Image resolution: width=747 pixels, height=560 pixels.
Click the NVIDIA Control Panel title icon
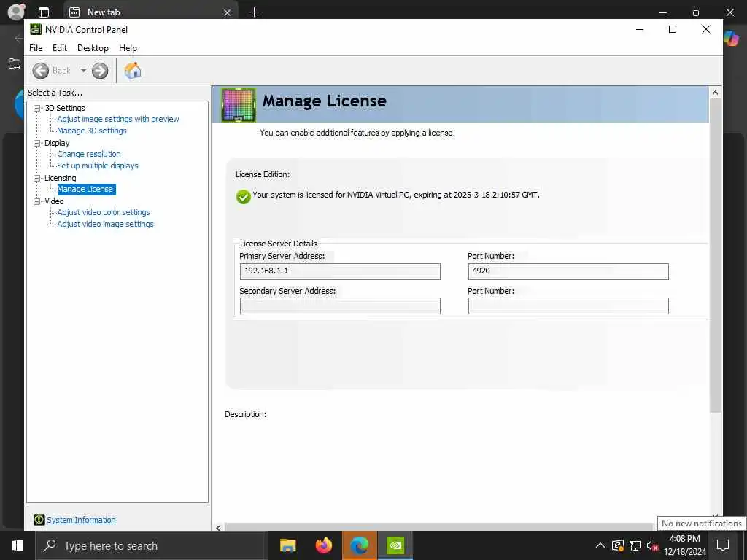(x=36, y=29)
